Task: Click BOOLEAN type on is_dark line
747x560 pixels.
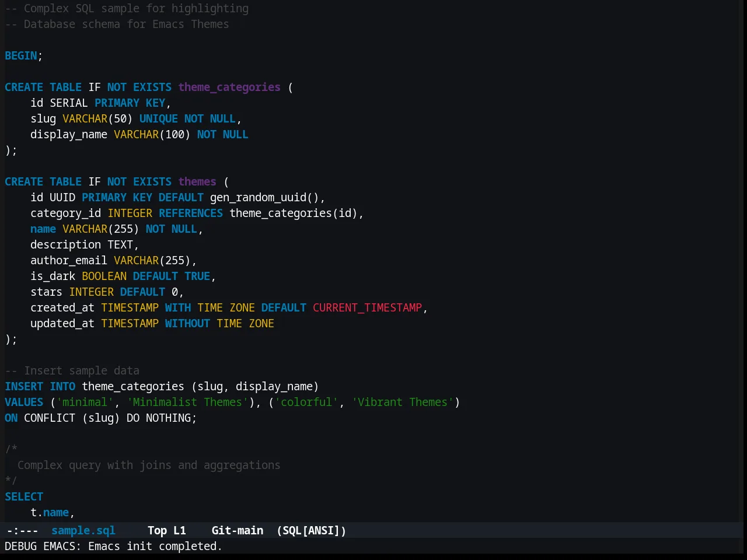Action: pyautogui.click(x=104, y=276)
